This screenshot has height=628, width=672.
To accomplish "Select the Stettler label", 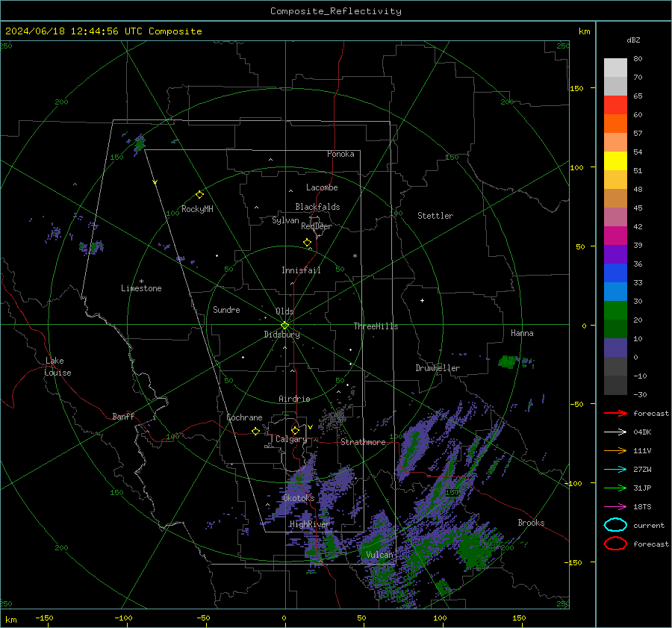I will click(x=435, y=216).
